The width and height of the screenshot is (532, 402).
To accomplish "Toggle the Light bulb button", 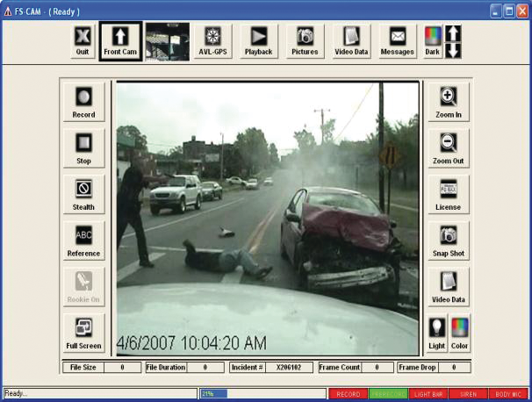I will point(436,332).
